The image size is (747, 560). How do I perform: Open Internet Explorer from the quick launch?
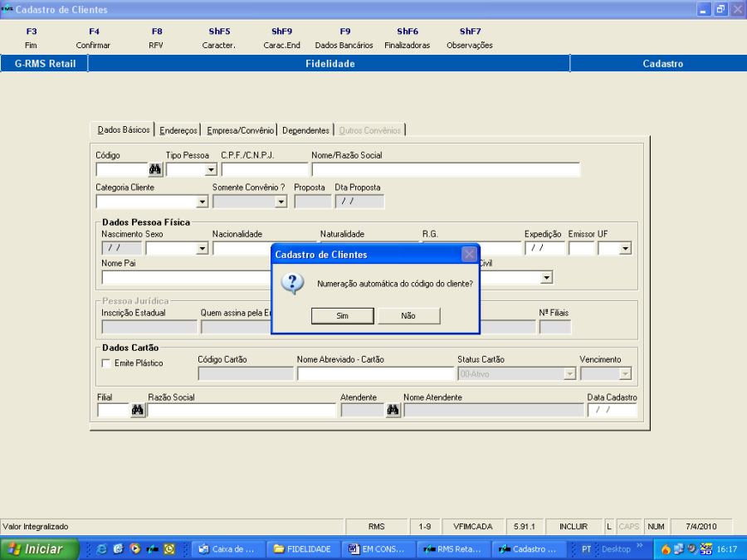coord(101,549)
